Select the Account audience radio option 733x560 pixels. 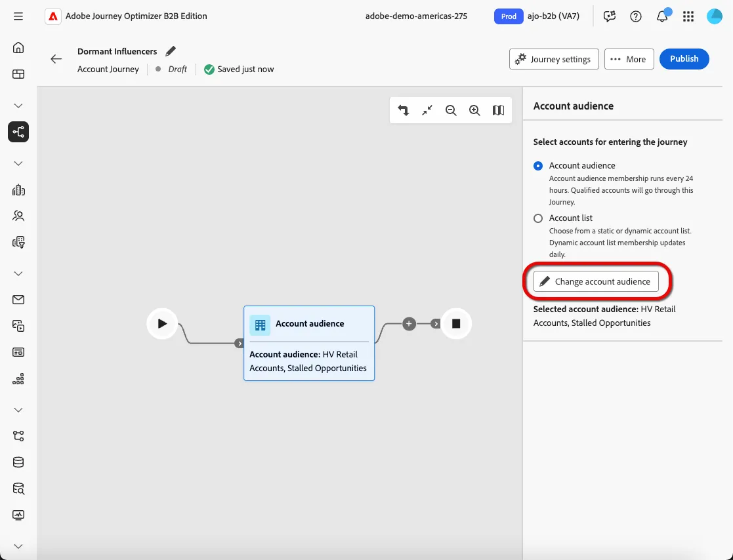(x=538, y=166)
